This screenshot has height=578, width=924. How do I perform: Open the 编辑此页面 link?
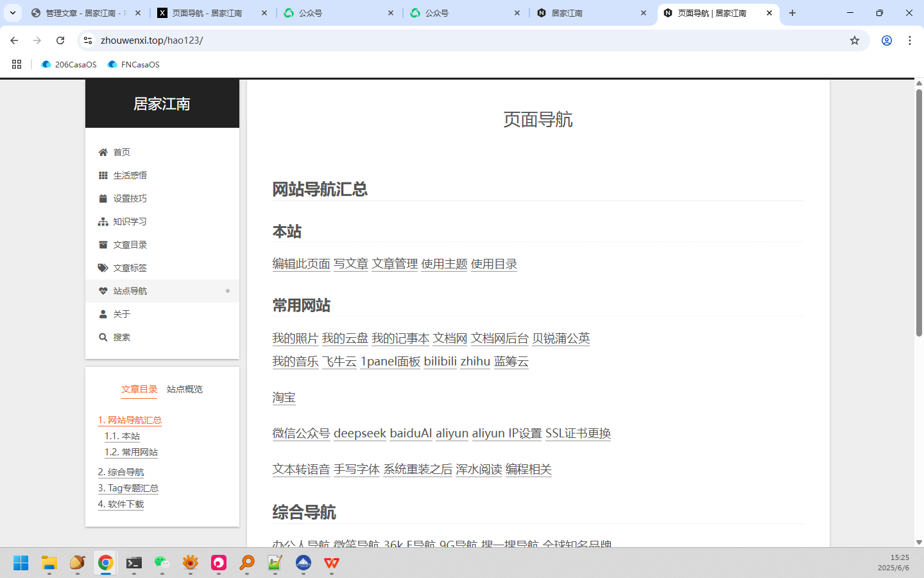click(301, 264)
